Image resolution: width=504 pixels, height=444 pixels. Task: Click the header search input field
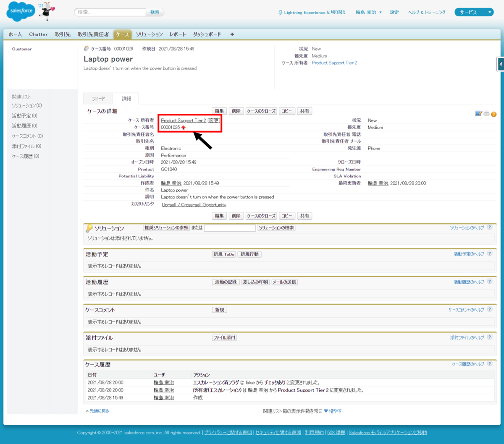(x=111, y=12)
